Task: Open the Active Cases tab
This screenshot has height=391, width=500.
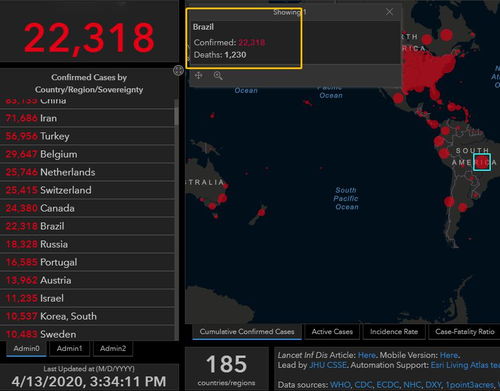Action: click(x=332, y=332)
